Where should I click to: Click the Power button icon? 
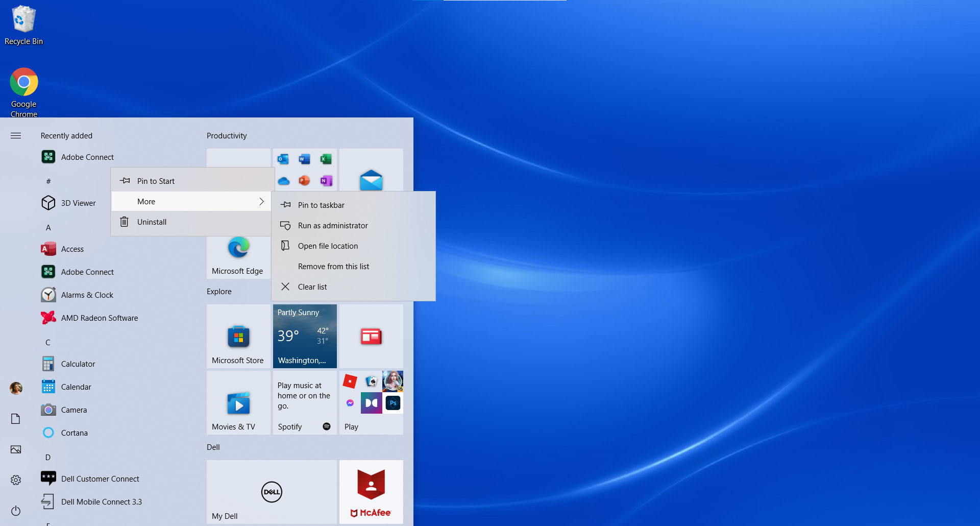tap(16, 511)
